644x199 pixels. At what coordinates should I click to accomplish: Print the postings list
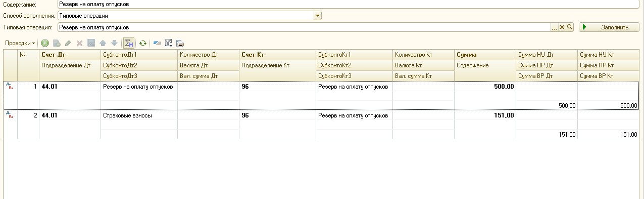pyautogui.click(x=180, y=44)
